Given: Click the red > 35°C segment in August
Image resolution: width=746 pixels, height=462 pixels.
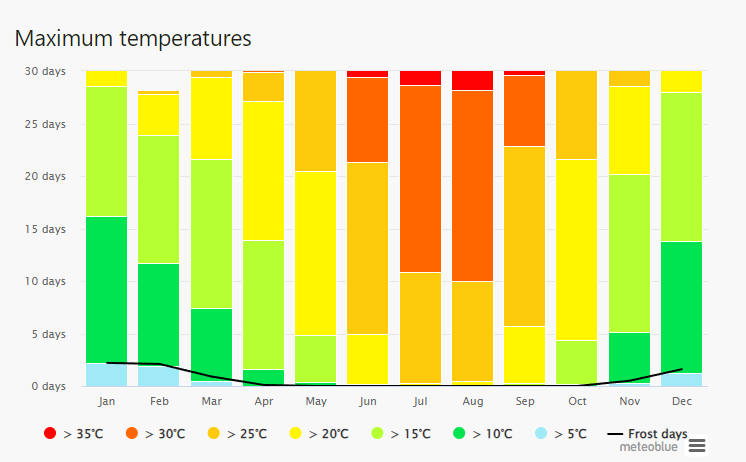Looking at the screenshot, I should (x=472, y=80).
